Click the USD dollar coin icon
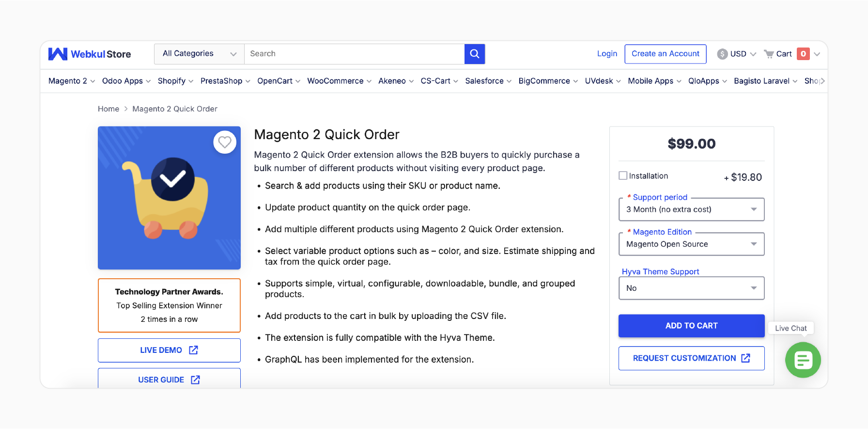 pyautogui.click(x=722, y=54)
